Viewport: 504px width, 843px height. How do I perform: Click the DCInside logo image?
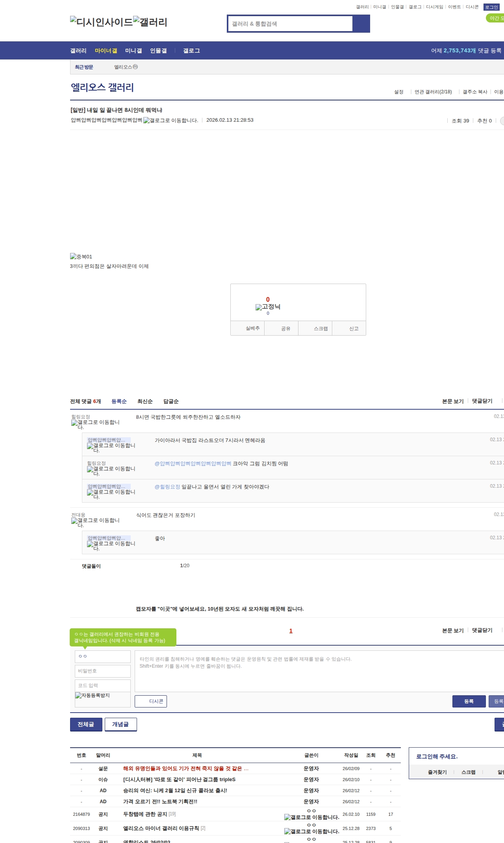102,22
